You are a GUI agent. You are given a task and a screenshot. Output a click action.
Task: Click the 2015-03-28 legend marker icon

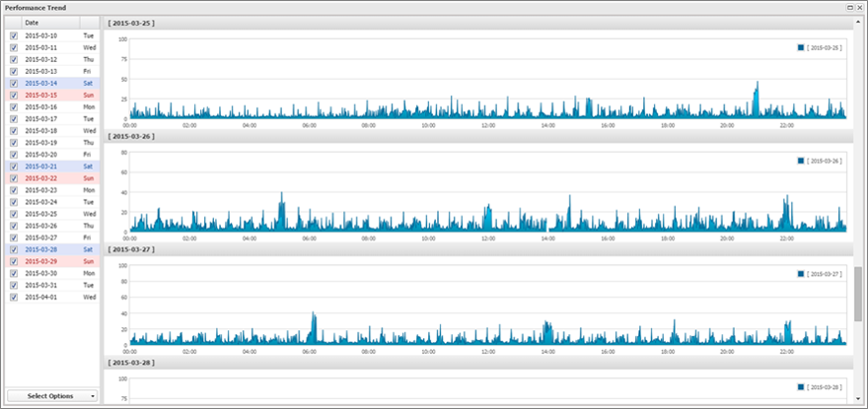coord(801,387)
